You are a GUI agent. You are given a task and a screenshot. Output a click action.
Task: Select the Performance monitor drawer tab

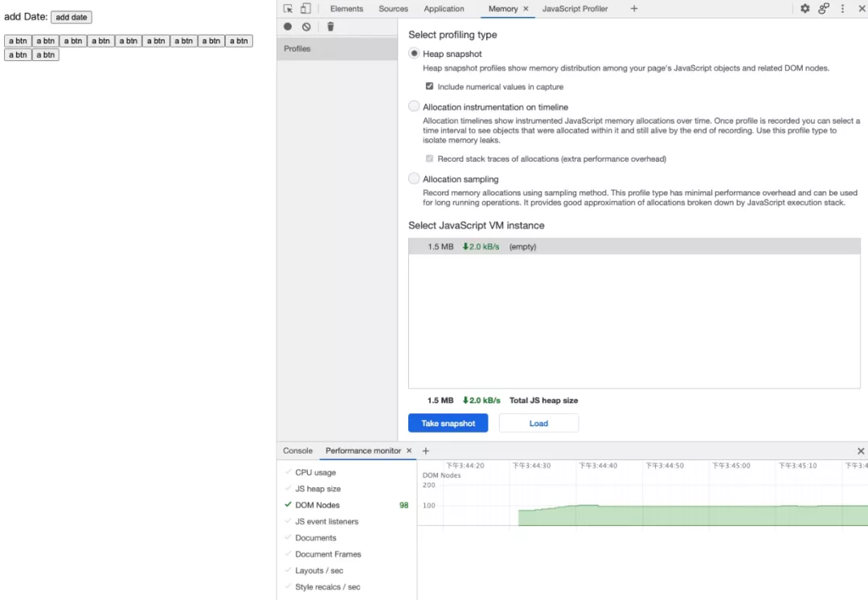[363, 451]
